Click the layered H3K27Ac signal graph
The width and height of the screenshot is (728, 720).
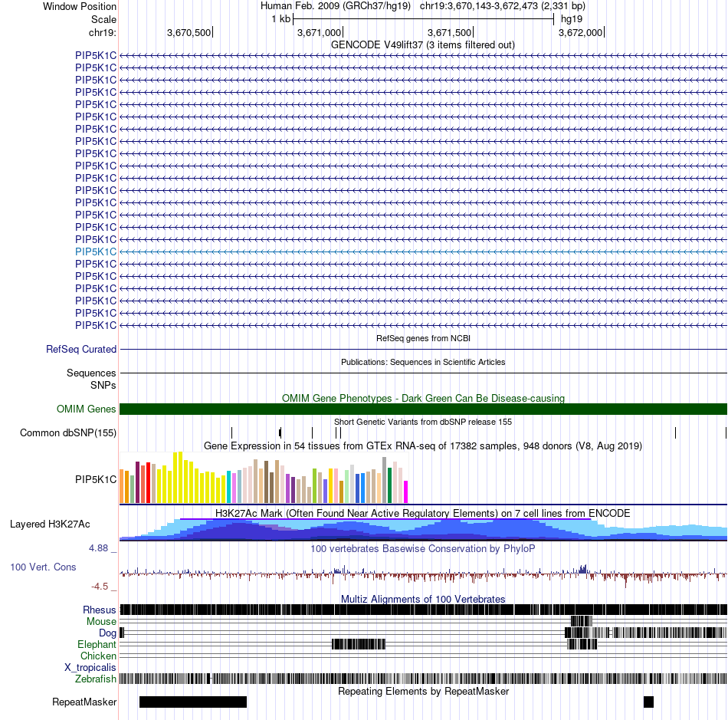tap(424, 530)
